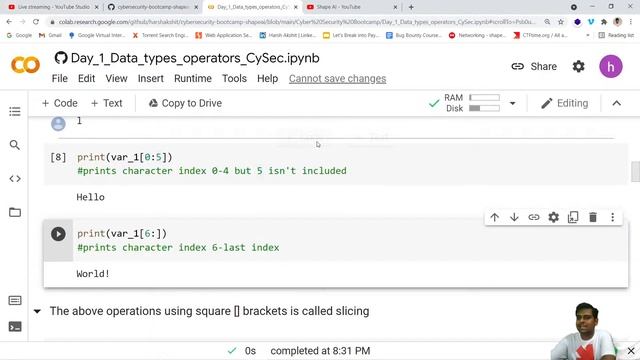This screenshot has width=640, height=360.
Task: Click the GitHub icon beside notebook title
Action: coord(61,58)
